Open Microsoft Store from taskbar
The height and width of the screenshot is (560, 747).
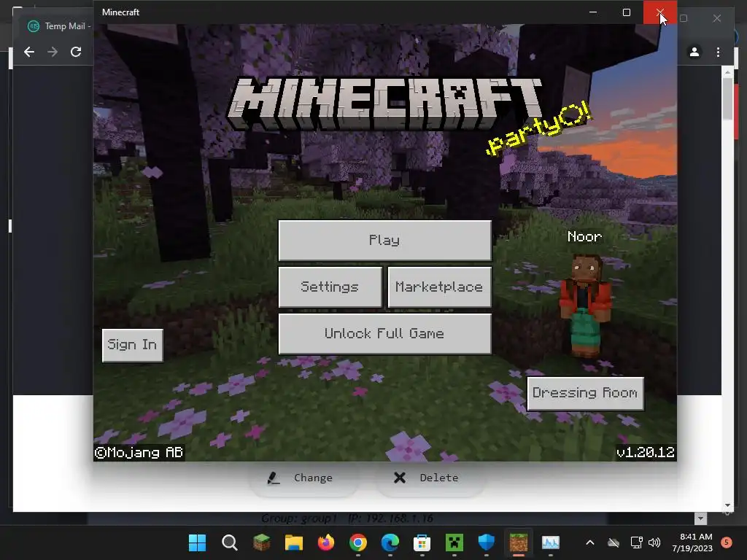point(422,542)
